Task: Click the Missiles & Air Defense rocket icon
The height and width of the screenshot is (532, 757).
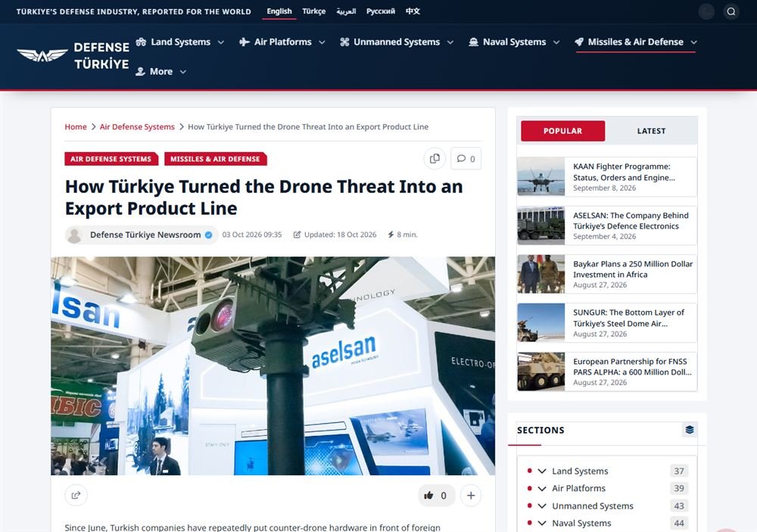Action: click(x=579, y=42)
